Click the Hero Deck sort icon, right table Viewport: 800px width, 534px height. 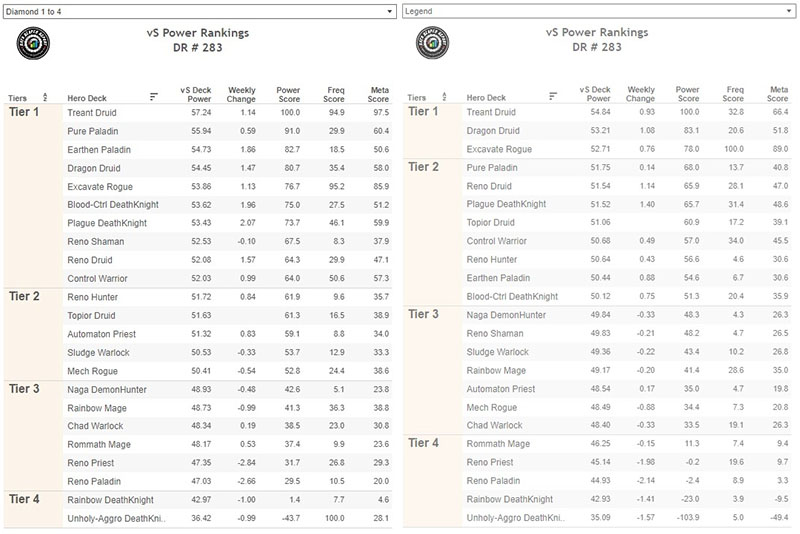(x=553, y=96)
